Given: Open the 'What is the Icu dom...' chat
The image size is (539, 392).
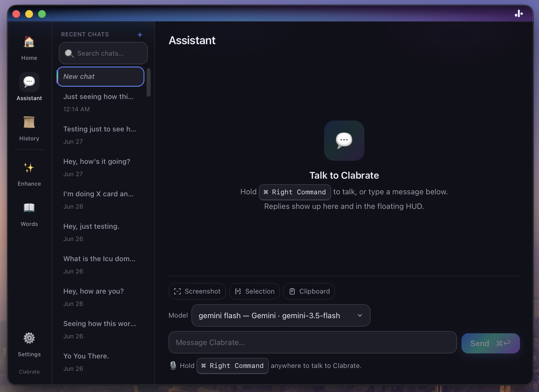Looking at the screenshot, I should pyautogui.click(x=101, y=265).
